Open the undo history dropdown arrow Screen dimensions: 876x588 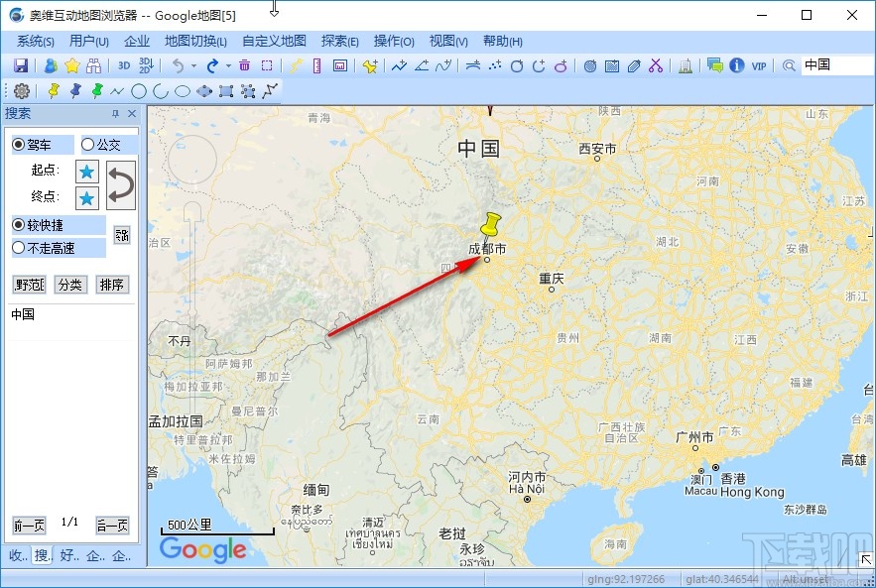click(x=194, y=64)
